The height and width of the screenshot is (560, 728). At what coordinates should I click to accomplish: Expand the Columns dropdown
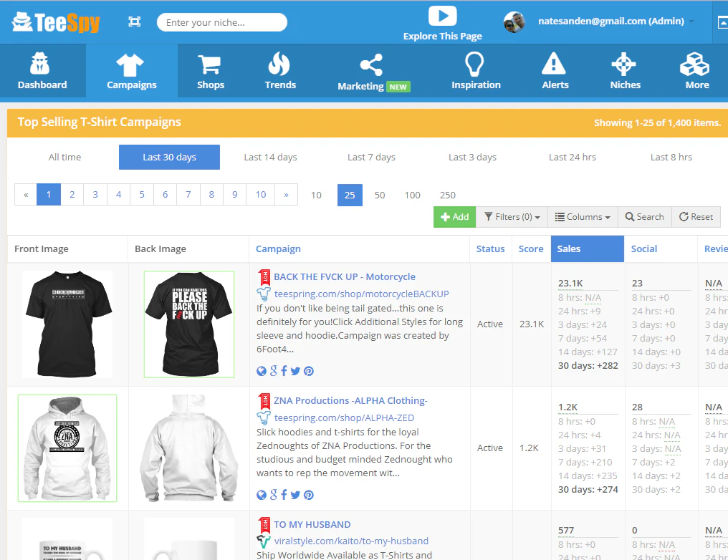[583, 217]
